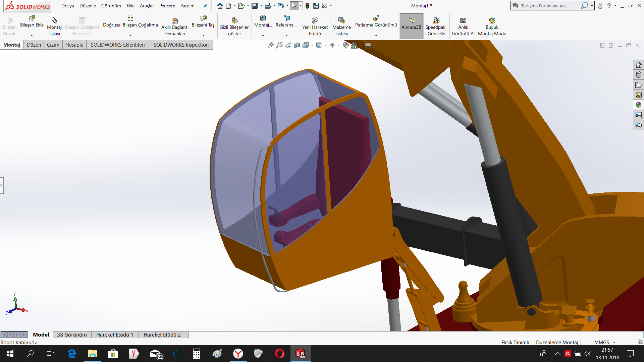Click Select cursor tool button
The height and width of the screenshot is (362, 644).
294,6
